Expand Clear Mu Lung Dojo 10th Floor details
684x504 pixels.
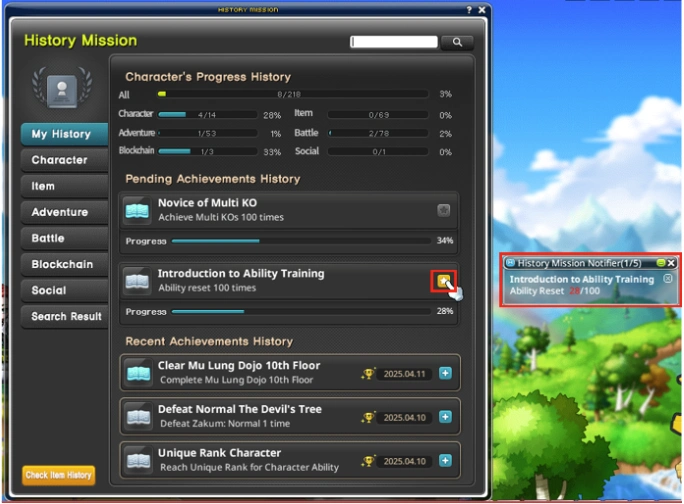[x=445, y=374]
